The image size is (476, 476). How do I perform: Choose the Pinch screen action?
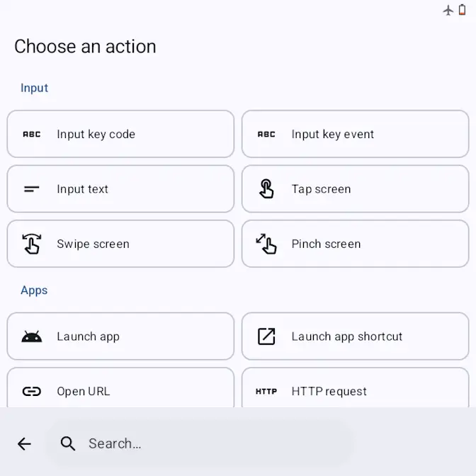[x=355, y=244]
